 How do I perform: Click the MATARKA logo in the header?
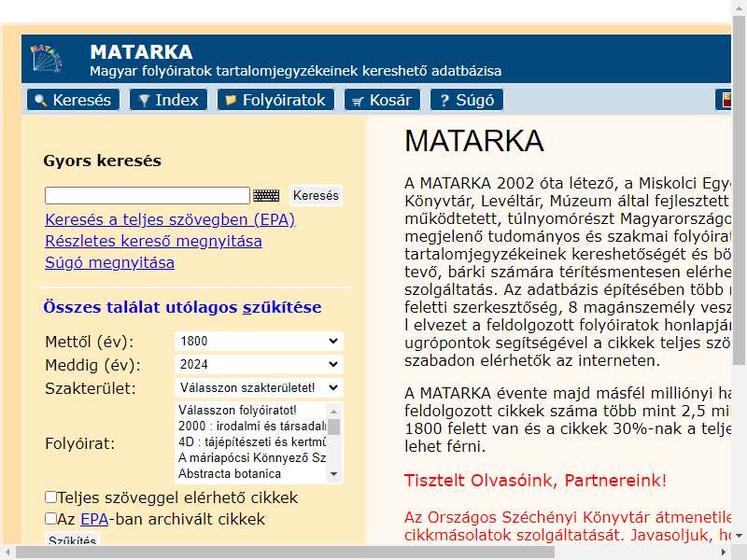[x=46, y=59]
